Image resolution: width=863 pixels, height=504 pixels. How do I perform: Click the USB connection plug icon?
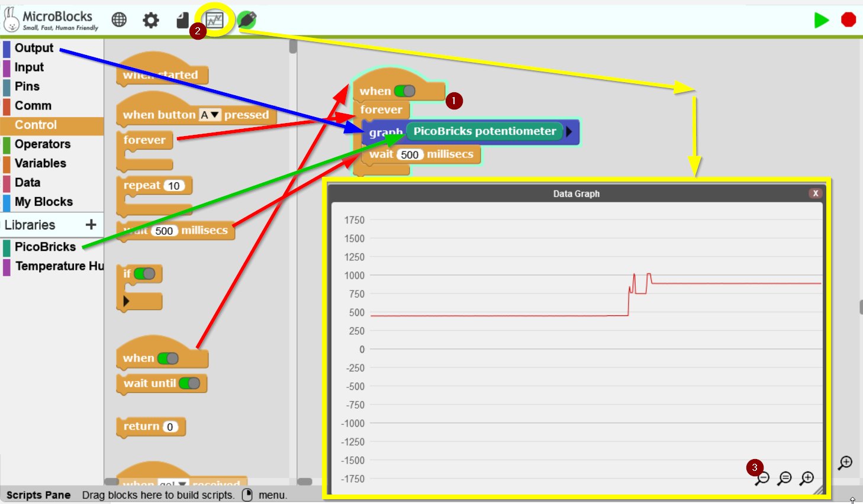pyautogui.click(x=247, y=20)
